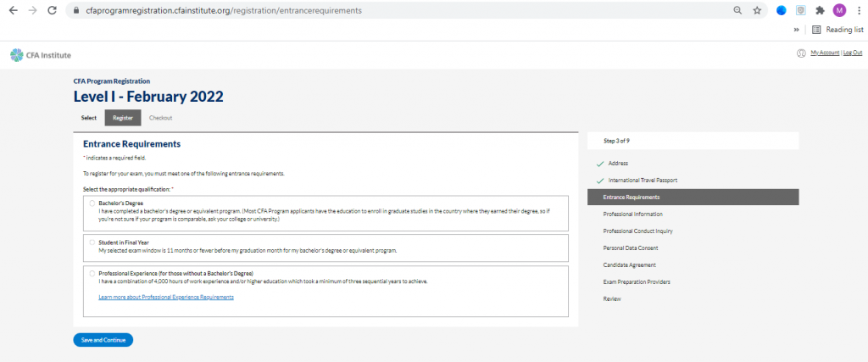Open Chrome three-dot menu
Screen dimensions: 868x362
(859, 10)
